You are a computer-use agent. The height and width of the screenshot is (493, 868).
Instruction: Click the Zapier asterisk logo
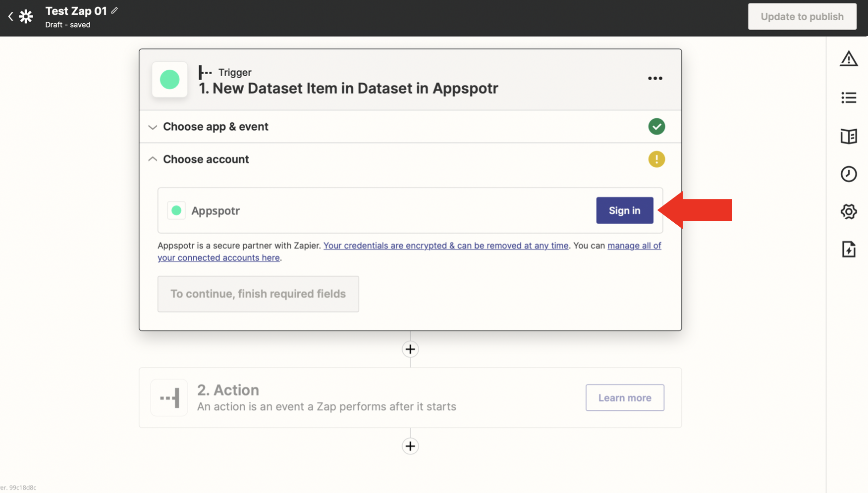coord(26,16)
